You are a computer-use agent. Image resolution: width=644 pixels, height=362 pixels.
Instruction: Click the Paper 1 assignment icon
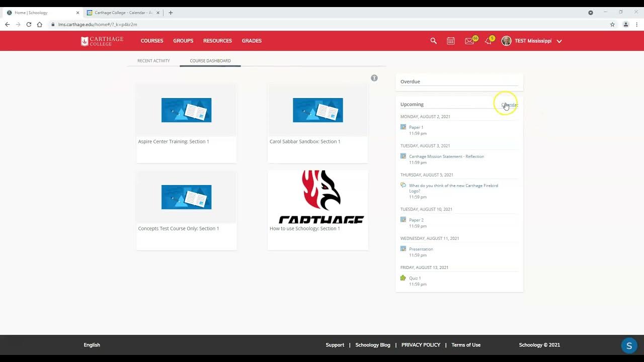403,127
